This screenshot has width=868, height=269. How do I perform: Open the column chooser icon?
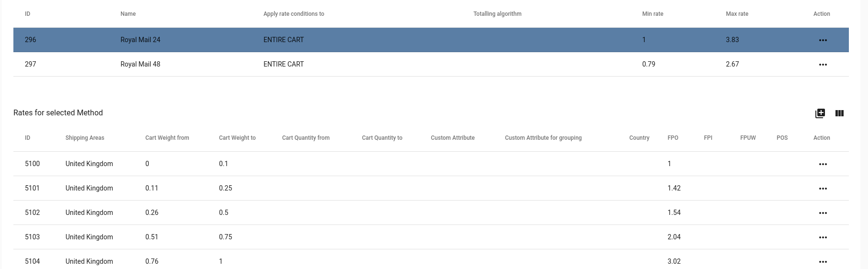[x=839, y=113]
